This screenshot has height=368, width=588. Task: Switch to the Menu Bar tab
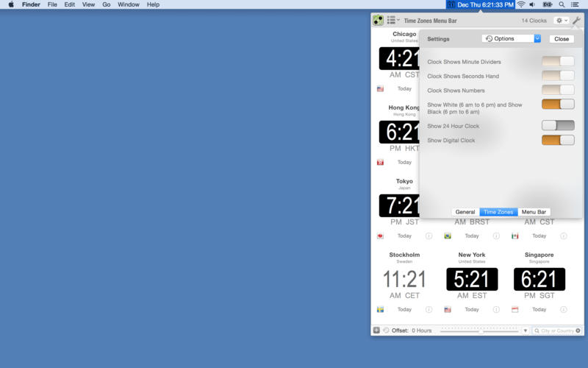(x=534, y=212)
